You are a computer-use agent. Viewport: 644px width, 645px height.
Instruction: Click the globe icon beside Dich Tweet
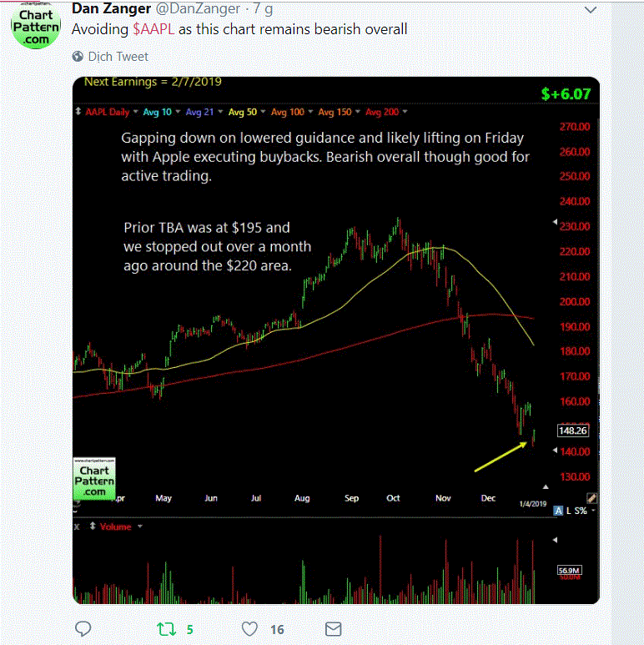pyautogui.click(x=78, y=57)
